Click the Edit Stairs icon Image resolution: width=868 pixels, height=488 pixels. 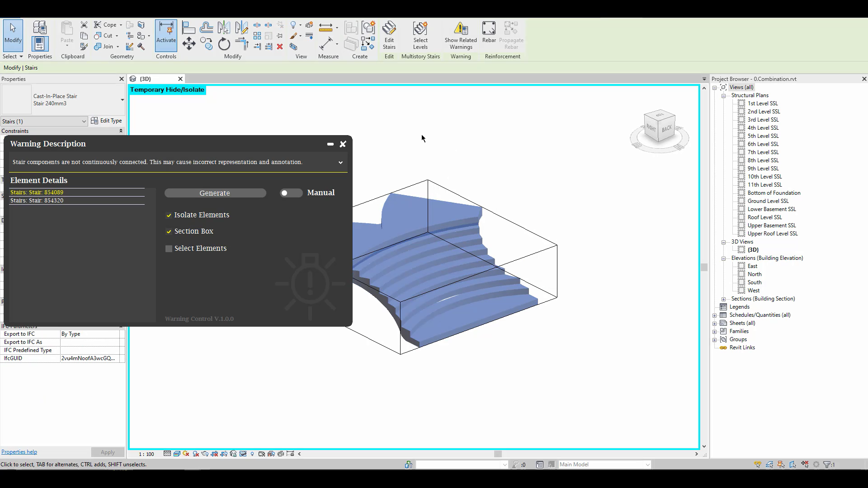[x=389, y=29]
